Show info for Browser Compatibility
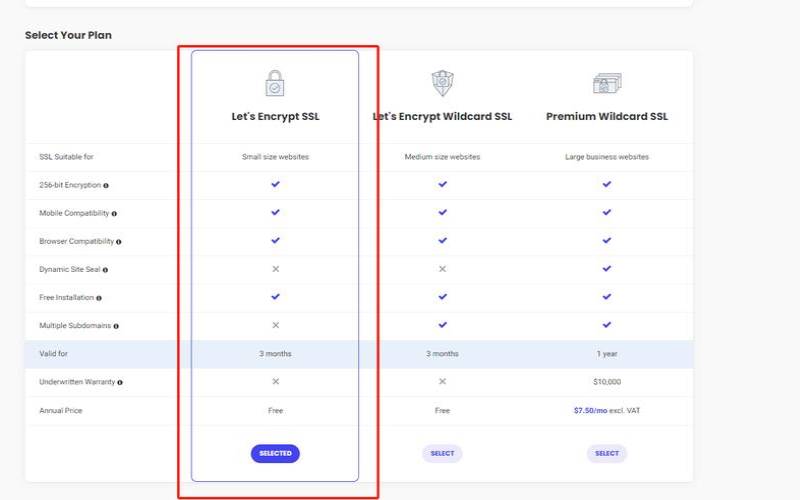Image resolution: width=800 pixels, height=500 pixels. pyautogui.click(x=118, y=241)
